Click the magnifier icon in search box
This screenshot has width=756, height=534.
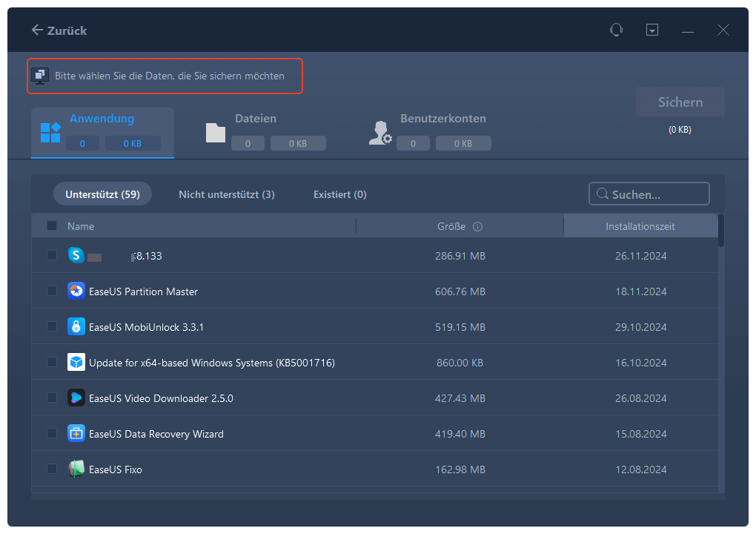pos(602,194)
